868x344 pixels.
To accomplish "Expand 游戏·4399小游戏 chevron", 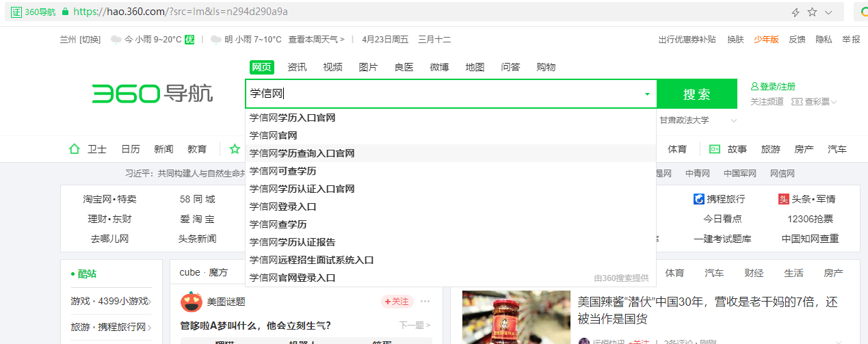I will coord(150,302).
